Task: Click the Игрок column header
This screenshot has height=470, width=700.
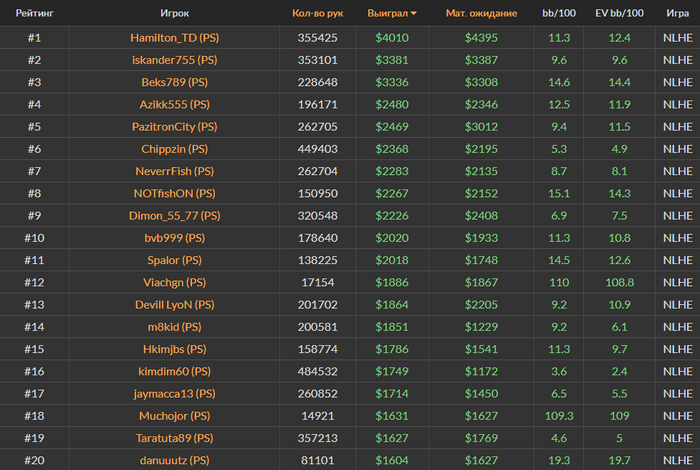Action: tap(175, 13)
